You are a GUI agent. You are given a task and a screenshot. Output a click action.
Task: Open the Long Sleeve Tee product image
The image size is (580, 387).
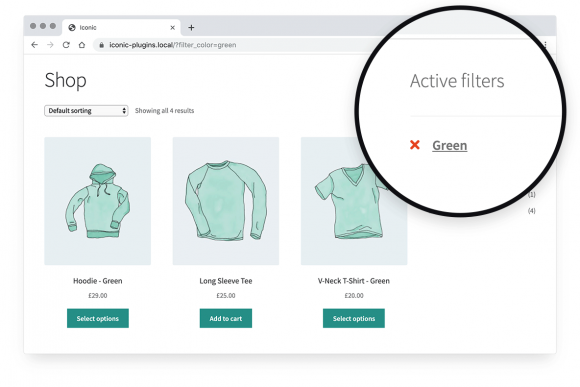[x=226, y=201]
